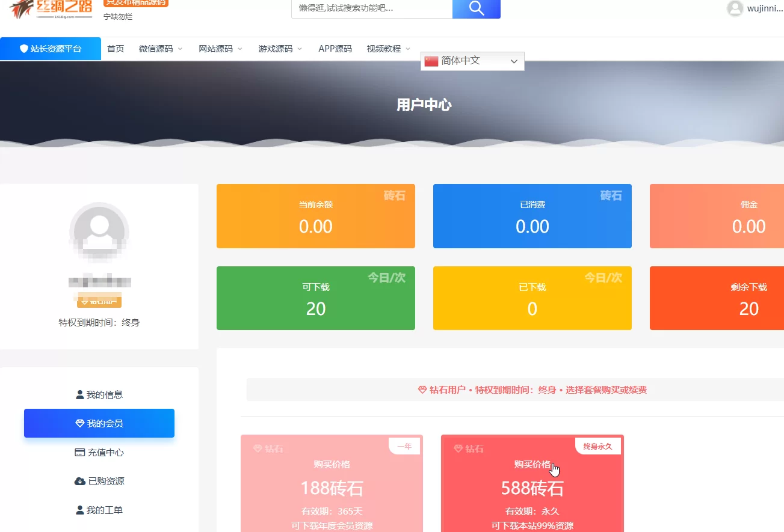784x532 pixels.
Task: Select the 588砖石 lifetime plan card
Action: pos(532,483)
